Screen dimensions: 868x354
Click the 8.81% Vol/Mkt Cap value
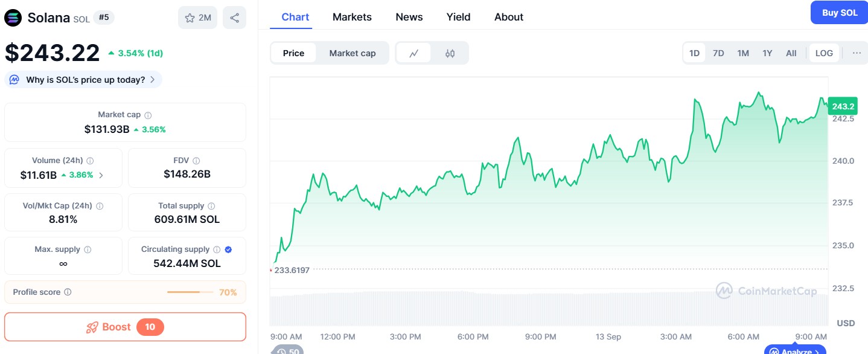(63, 219)
